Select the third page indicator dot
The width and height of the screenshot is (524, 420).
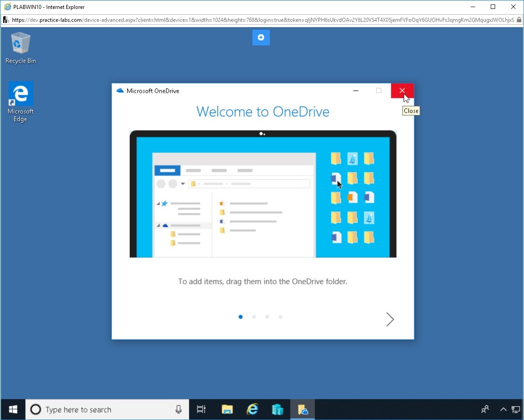point(267,317)
